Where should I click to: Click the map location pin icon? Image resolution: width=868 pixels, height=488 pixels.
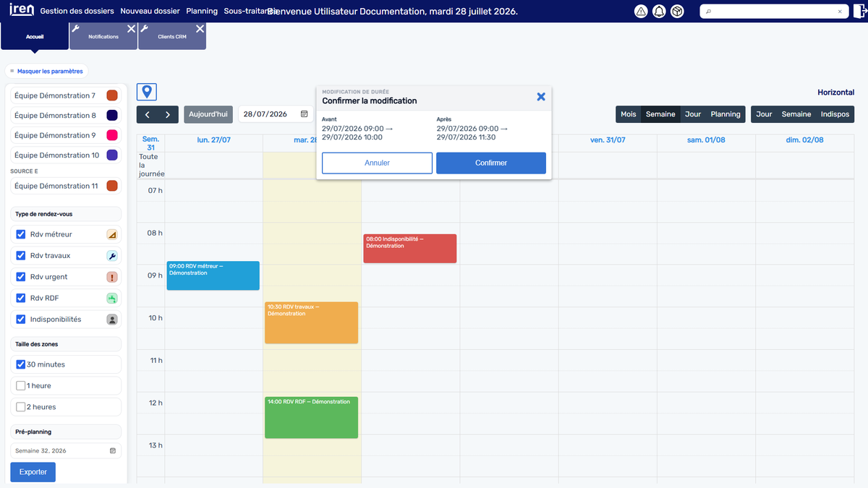tap(147, 92)
